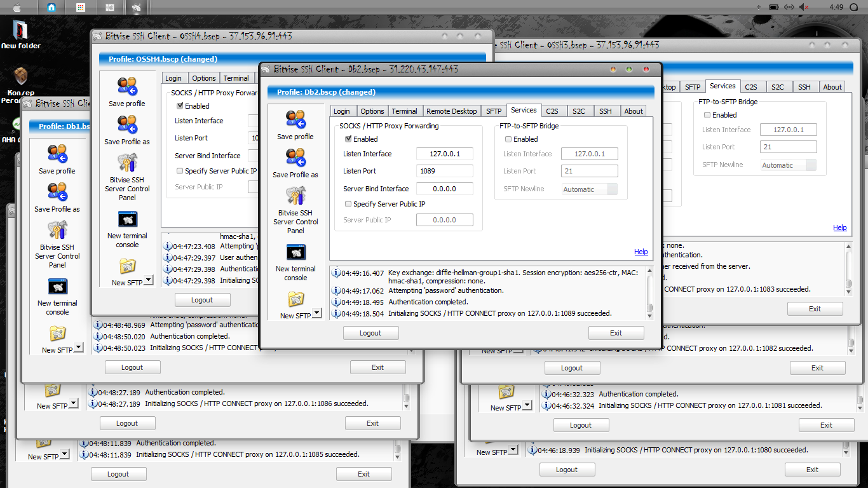Open Help link in Db2 Services tab

click(641, 252)
